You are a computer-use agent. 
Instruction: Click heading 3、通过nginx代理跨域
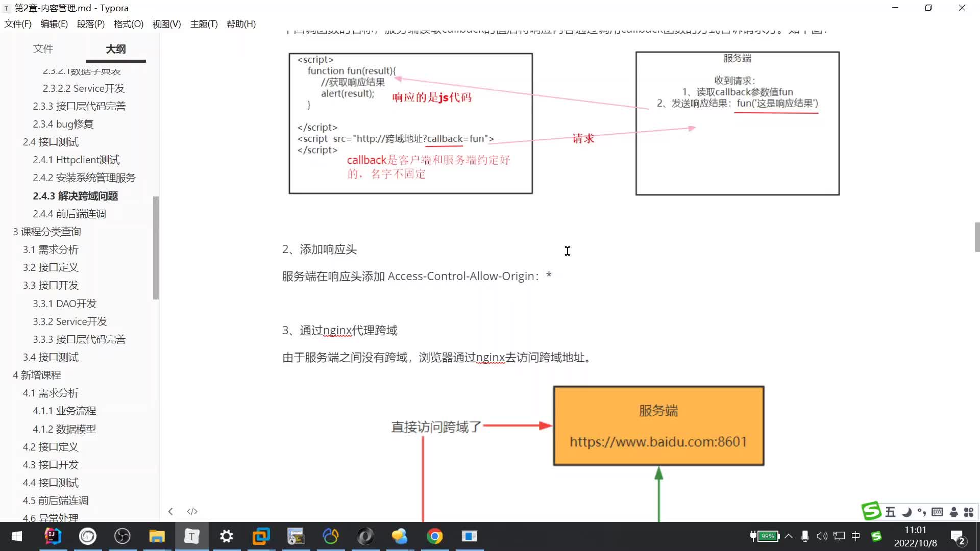tap(340, 331)
